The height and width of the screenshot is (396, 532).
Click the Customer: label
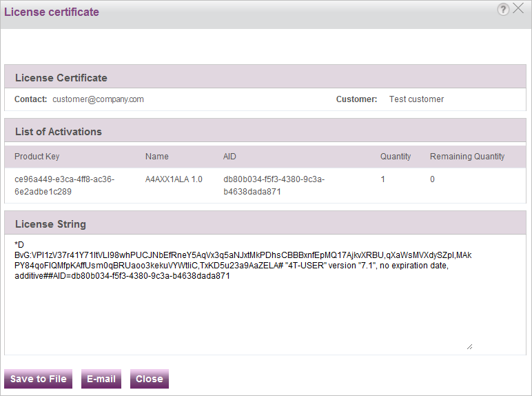point(356,99)
